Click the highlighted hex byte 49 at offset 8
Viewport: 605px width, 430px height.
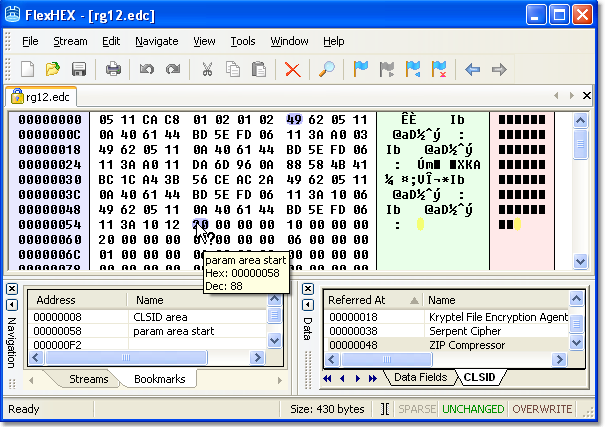(294, 120)
